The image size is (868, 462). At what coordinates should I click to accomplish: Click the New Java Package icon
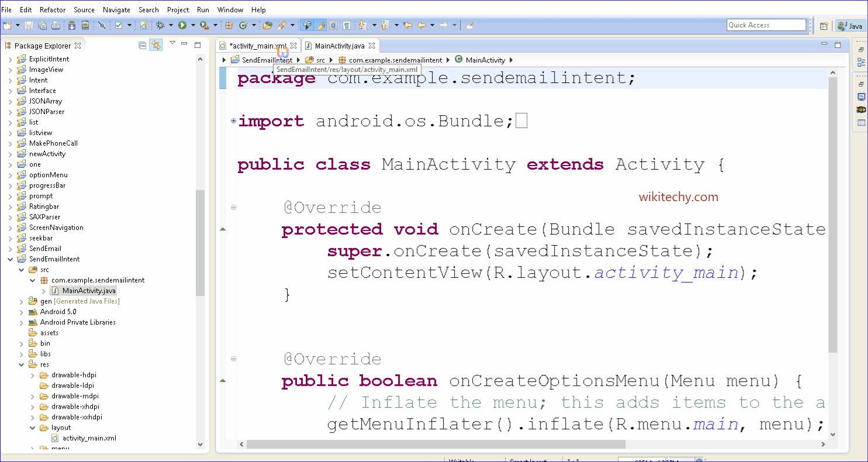[229, 25]
